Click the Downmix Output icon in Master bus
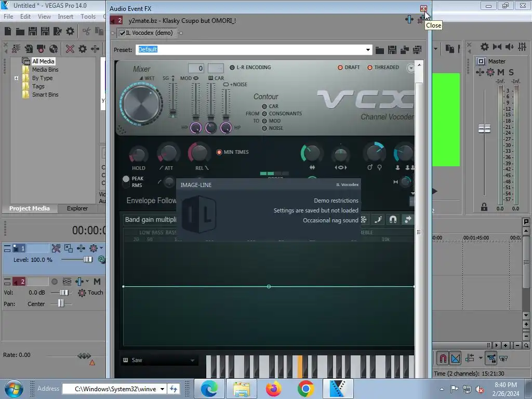 (x=497, y=47)
